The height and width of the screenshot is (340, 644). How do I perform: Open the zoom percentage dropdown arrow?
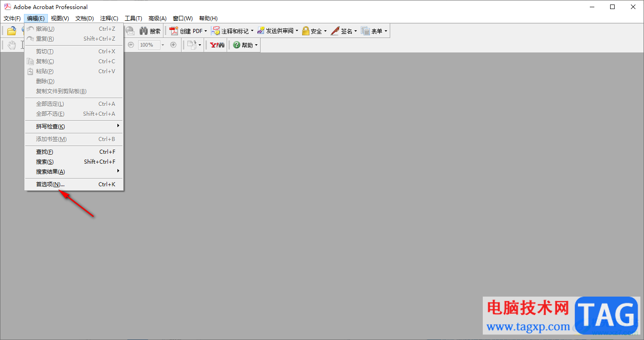[163, 45]
